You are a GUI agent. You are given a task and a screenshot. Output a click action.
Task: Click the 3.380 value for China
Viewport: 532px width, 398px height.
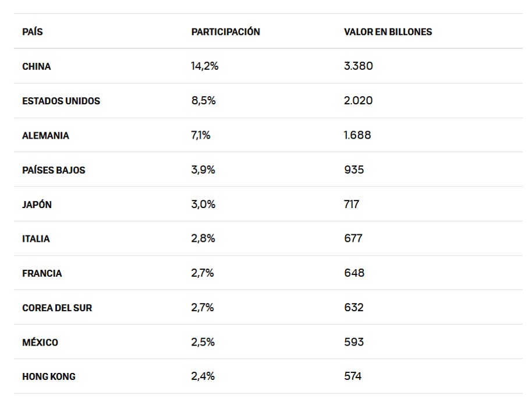pos(359,66)
